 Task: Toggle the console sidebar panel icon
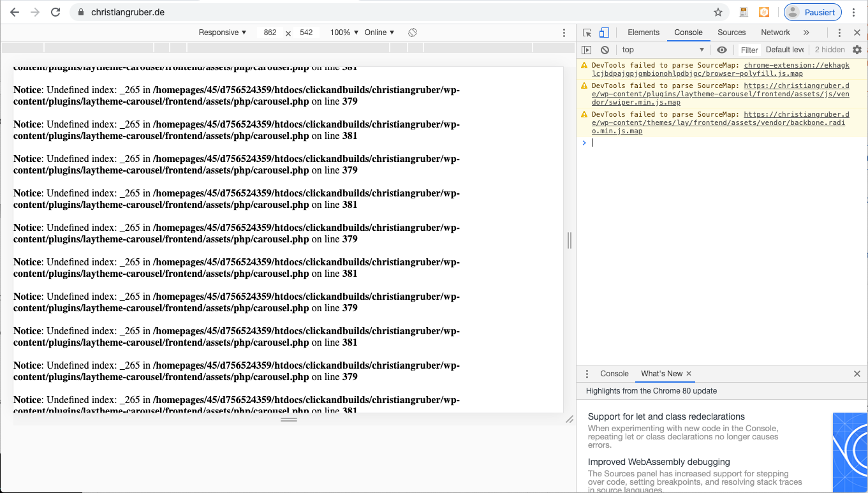587,50
